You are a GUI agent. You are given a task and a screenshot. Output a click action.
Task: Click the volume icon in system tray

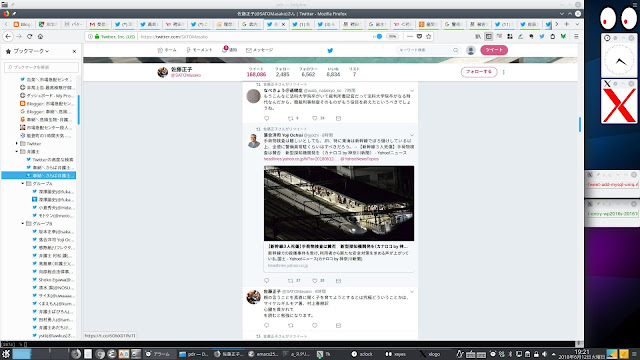pos(544,354)
